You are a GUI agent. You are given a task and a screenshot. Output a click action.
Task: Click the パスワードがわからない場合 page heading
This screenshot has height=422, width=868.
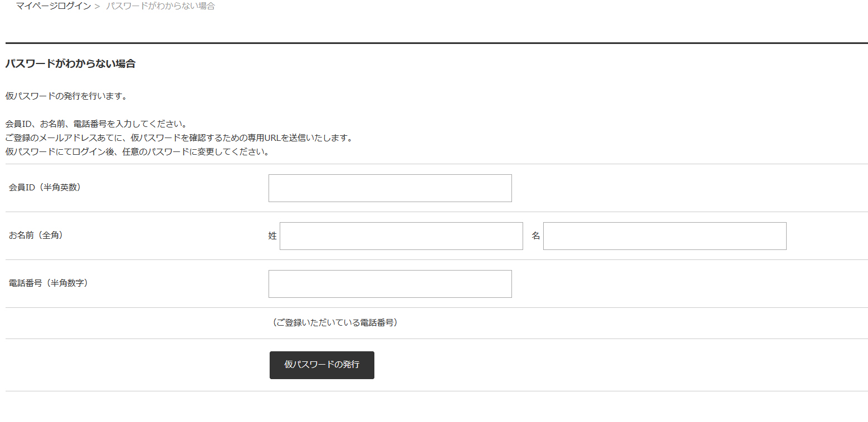coord(70,64)
